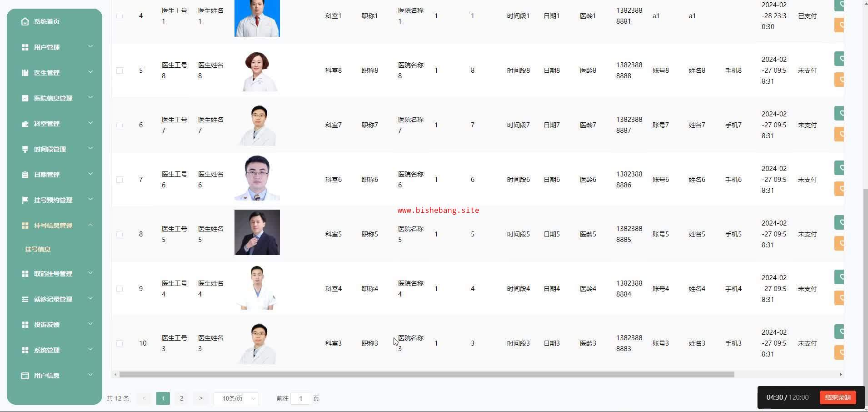Click the grid icon beside 用户管理

(x=25, y=47)
